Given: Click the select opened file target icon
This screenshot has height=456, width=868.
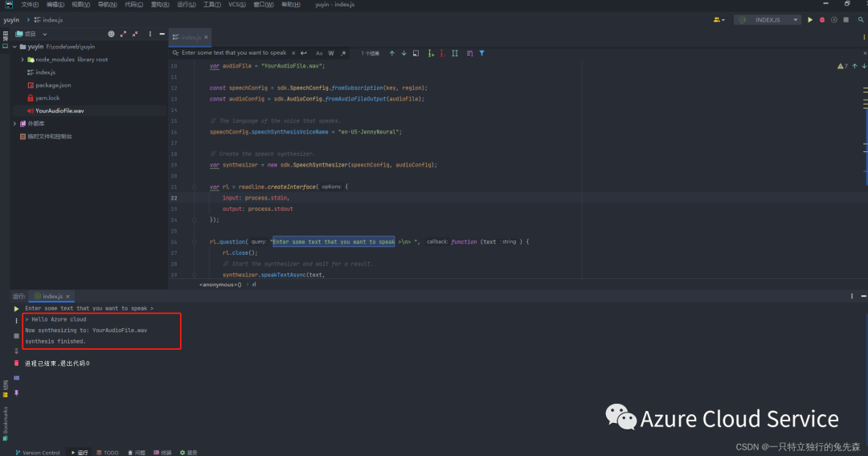Looking at the screenshot, I should pos(111,34).
